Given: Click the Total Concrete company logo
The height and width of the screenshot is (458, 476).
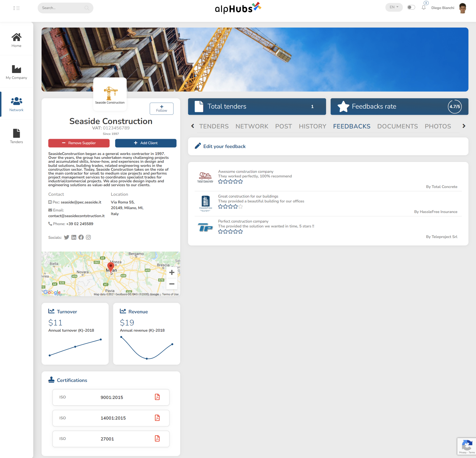Looking at the screenshot, I should click(205, 177).
